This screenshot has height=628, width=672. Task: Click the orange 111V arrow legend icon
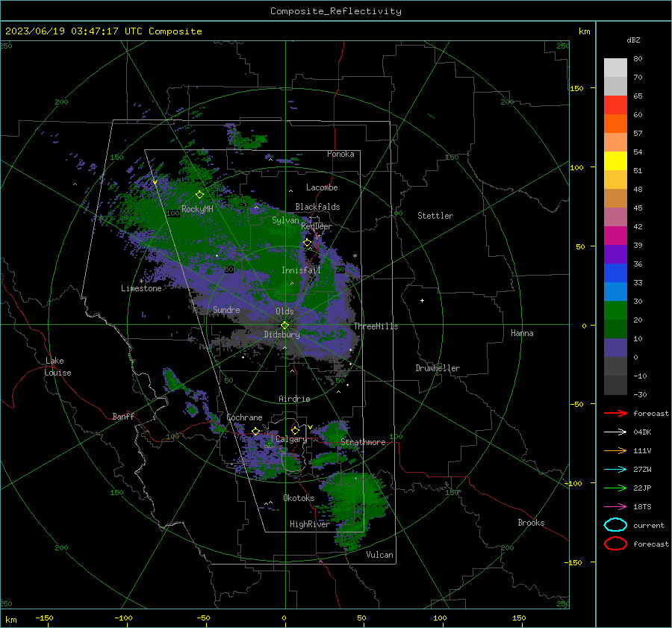[x=615, y=450]
